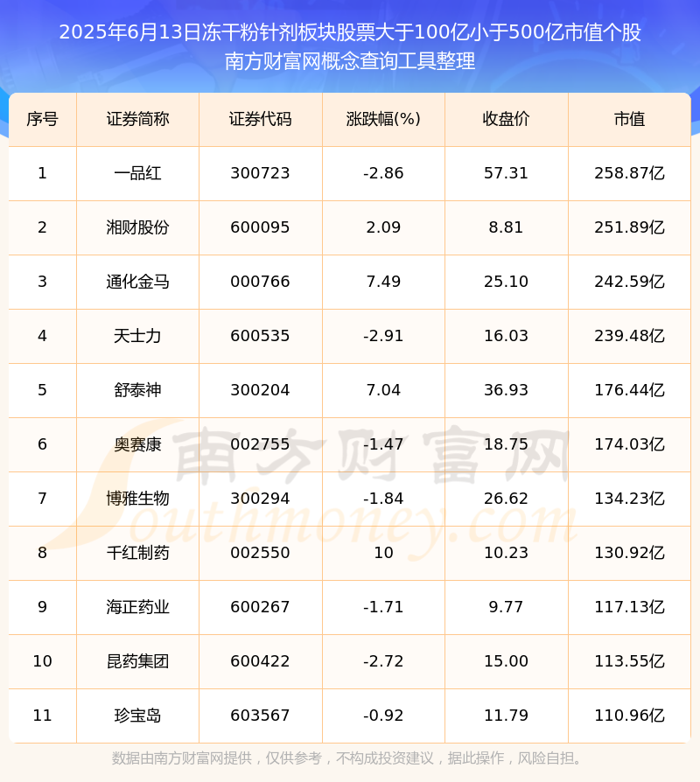Screen dimensions: 700x782
Task: Select stock name 珍宝岛
Action: [137, 716]
